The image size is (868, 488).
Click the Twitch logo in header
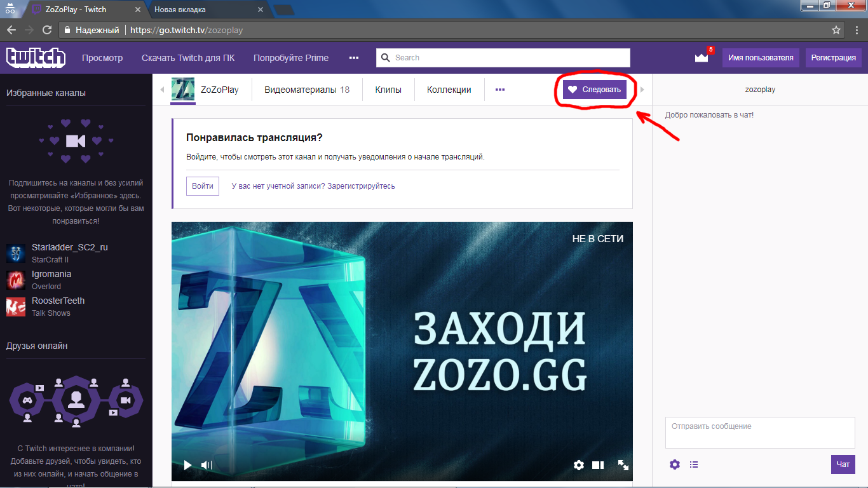click(x=36, y=57)
